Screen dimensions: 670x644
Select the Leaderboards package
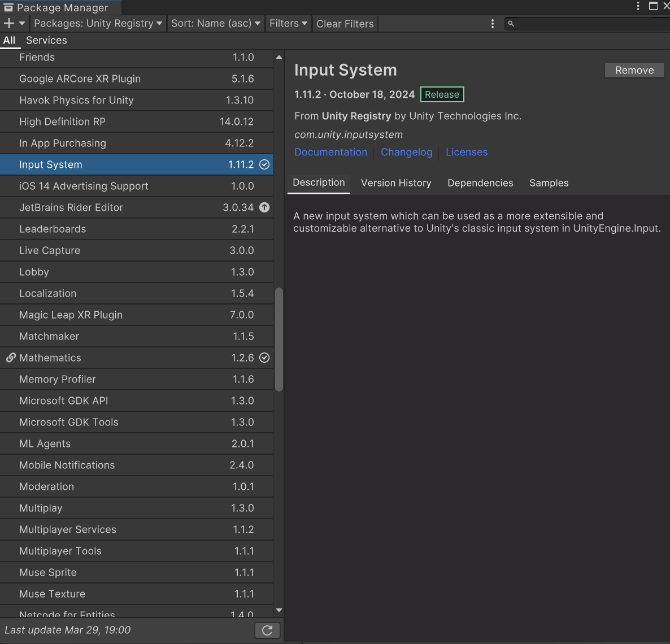click(x=136, y=229)
